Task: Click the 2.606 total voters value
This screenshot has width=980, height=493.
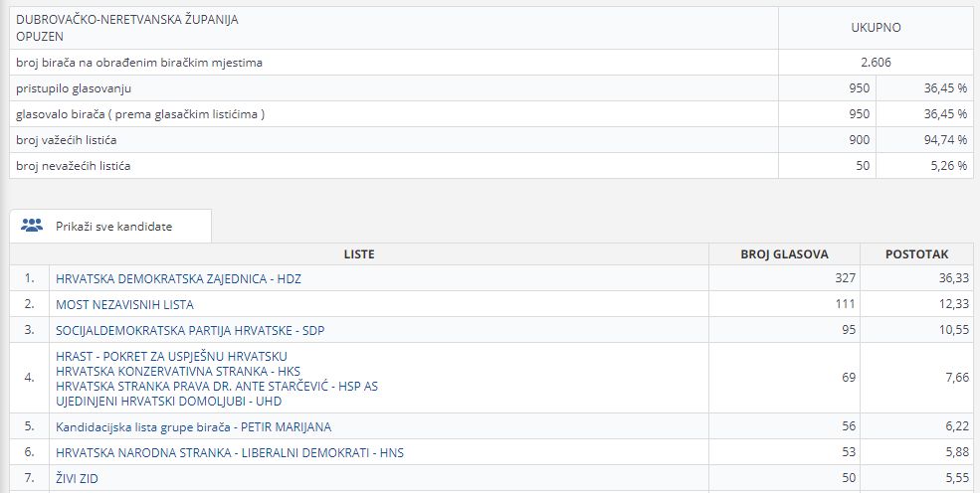Action: (x=876, y=63)
